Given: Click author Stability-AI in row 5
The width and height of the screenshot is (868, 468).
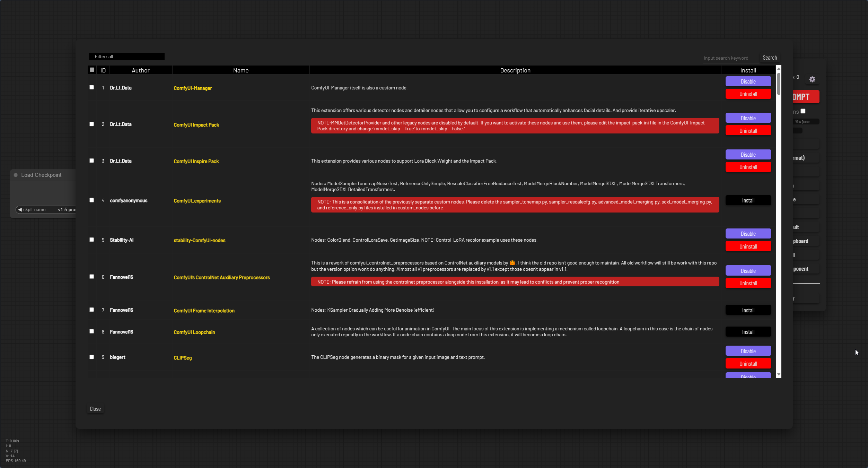Looking at the screenshot, I should (122, 240).
